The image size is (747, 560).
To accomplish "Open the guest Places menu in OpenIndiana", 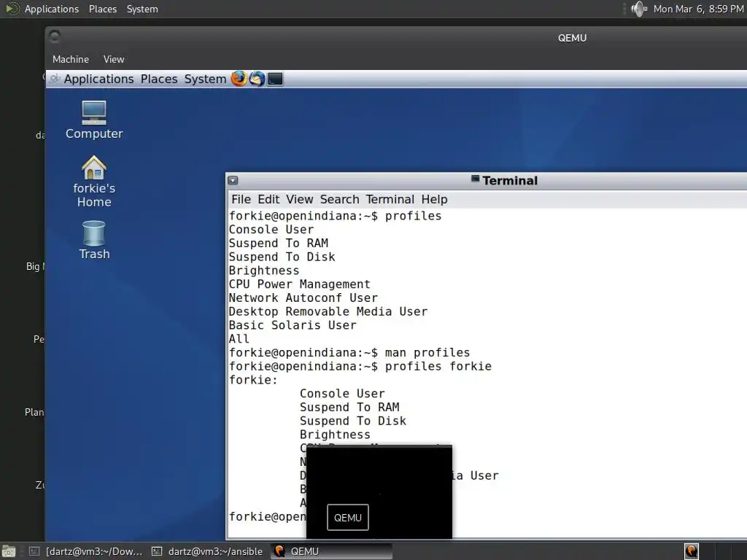I will pos(158,79).
